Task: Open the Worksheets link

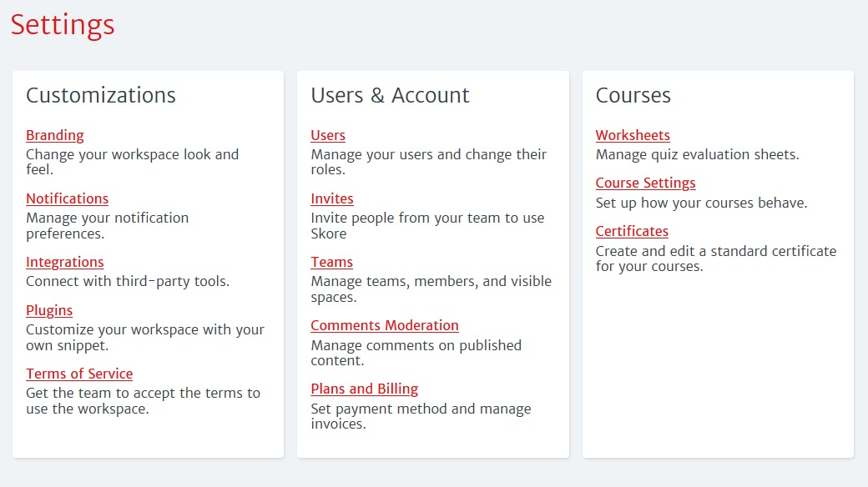Action: 633,136
